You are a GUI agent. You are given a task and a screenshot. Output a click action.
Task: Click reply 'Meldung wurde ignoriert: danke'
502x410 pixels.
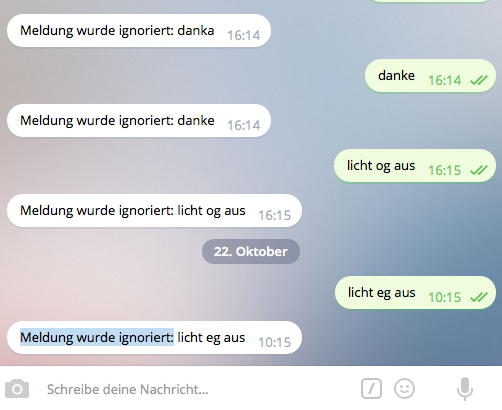pyautogui.click(x=139, y=121)
